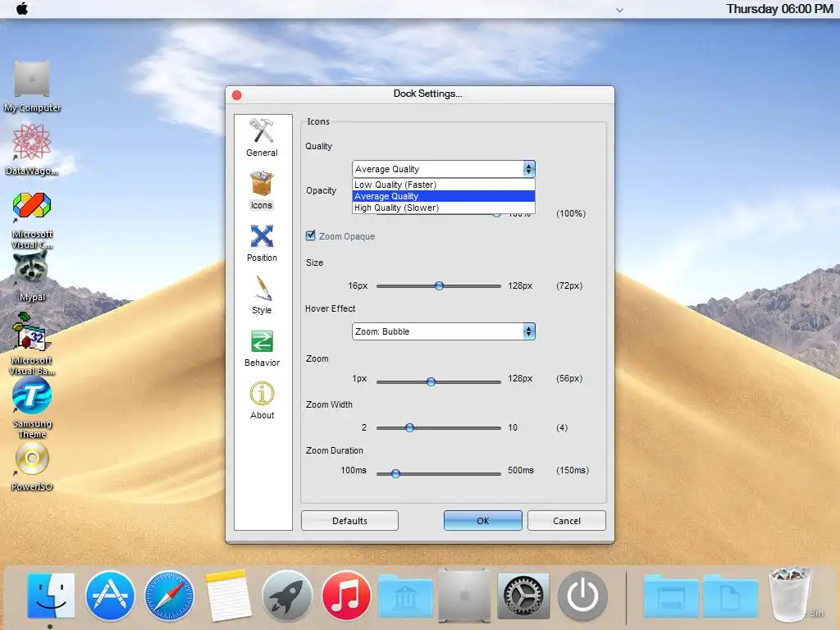This screenshot has height=630, width=840.
Task: Select the Icons settings section
Action: 262,190
